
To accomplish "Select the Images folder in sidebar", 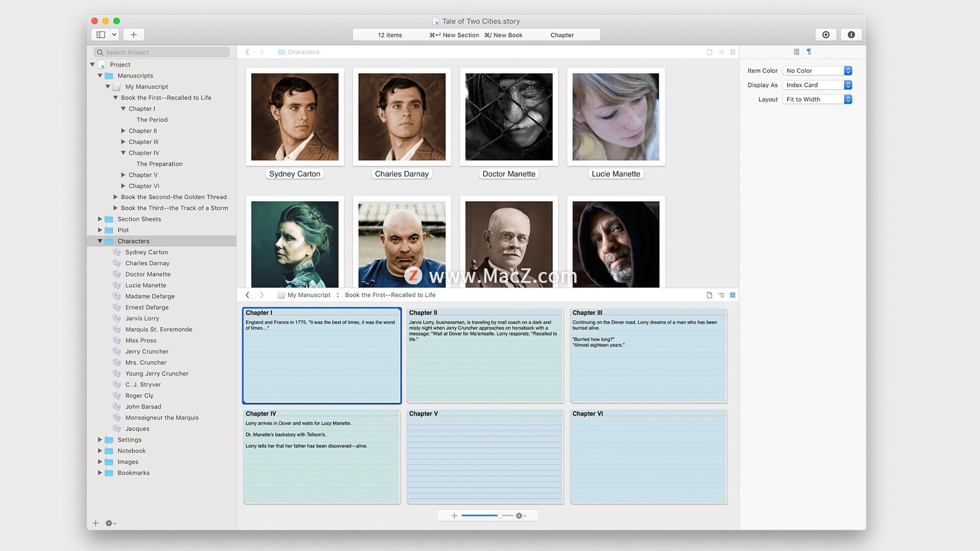I will 128,462.
